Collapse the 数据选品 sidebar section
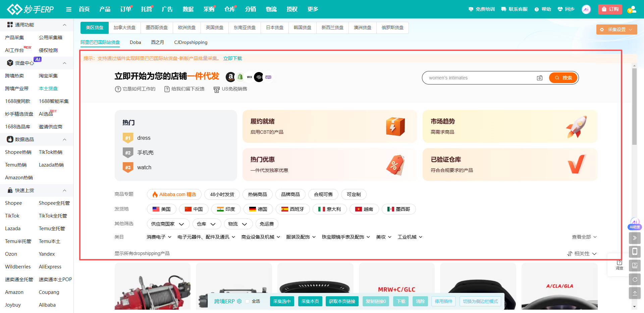The width and height of the screenshot is (644, 313). tap(64, 139)
